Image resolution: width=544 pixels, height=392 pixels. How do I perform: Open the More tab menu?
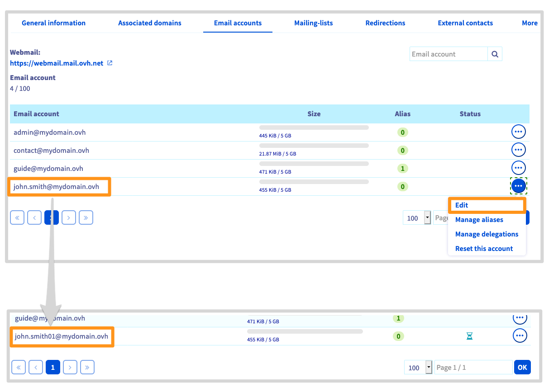pos(529,23)
